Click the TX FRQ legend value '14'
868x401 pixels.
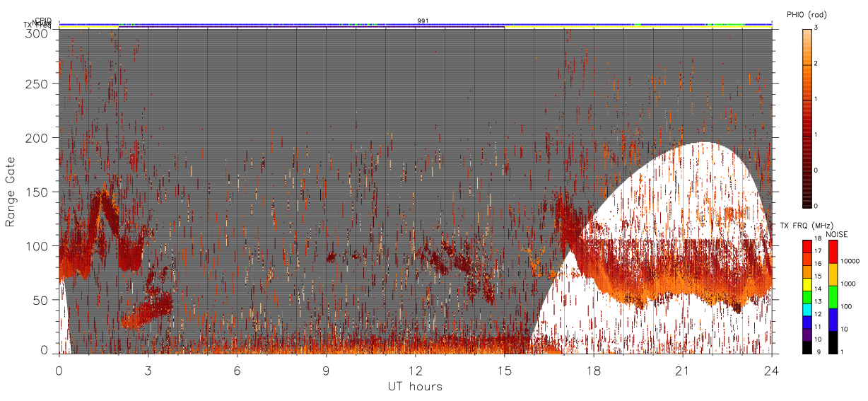[x=818, y=289]
